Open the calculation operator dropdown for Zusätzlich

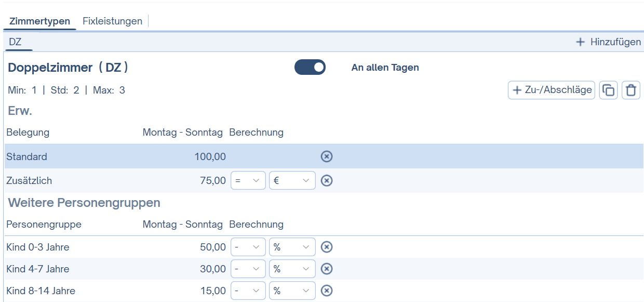248,180
